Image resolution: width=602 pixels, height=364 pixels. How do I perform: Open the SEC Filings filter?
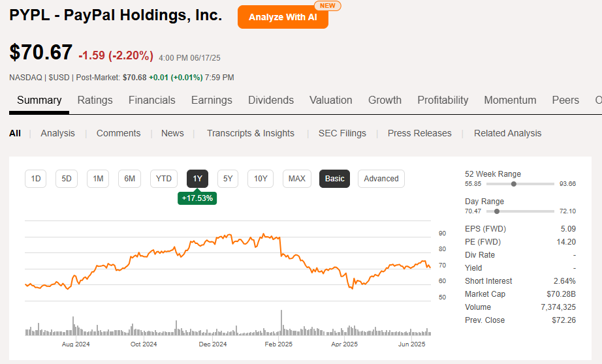point(342,133)
